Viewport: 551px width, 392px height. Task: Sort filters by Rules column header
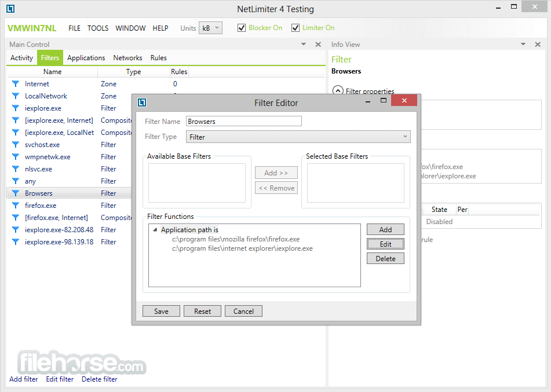pyautogui.click(x=179, y=72)
